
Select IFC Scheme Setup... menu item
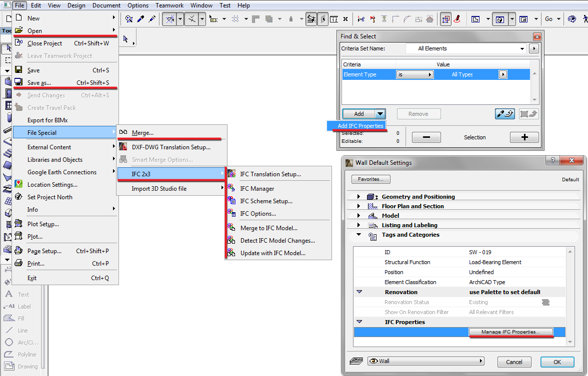(278, 201)
